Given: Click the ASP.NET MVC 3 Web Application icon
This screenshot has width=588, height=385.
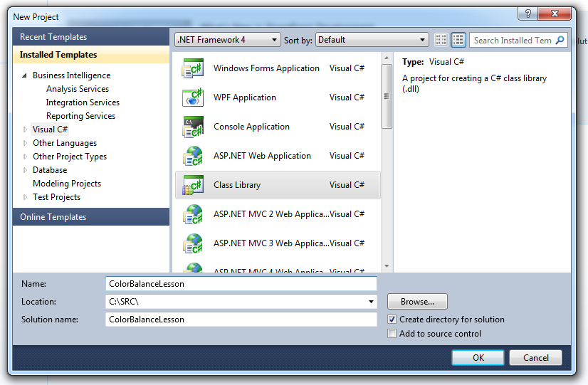Looking at the screenshot, I should tap(193, 243).
